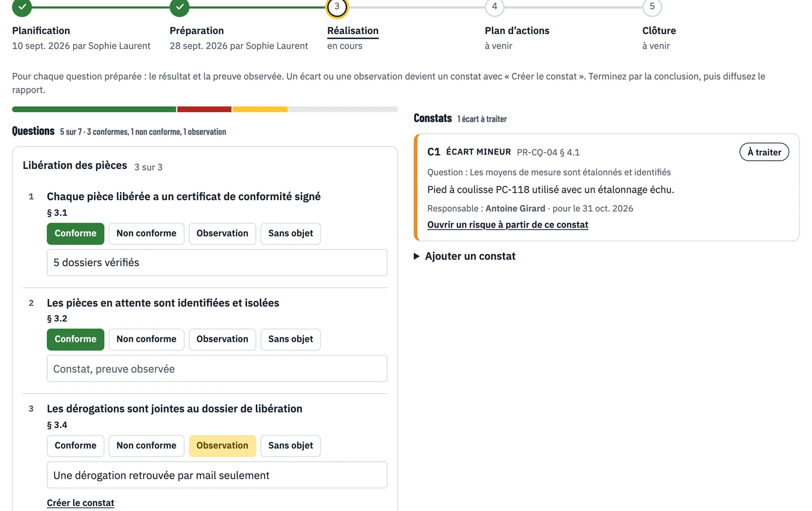The height and width of the screenshot is (511, 812).
Task: Click the green conformes progress segment
Action: click(x=94, y=109)
